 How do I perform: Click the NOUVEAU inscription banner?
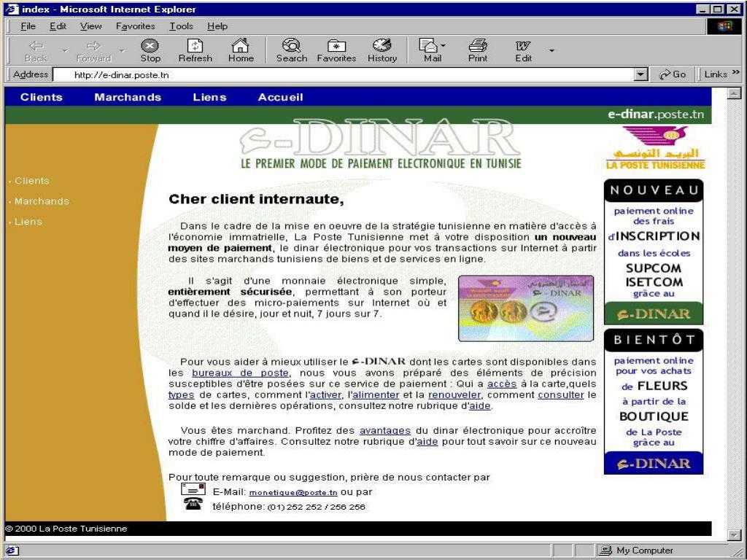click(x=654, y=252)
